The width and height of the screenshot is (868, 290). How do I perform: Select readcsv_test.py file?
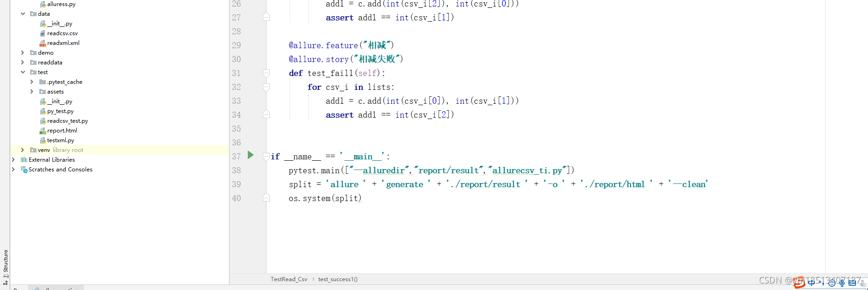64,120
